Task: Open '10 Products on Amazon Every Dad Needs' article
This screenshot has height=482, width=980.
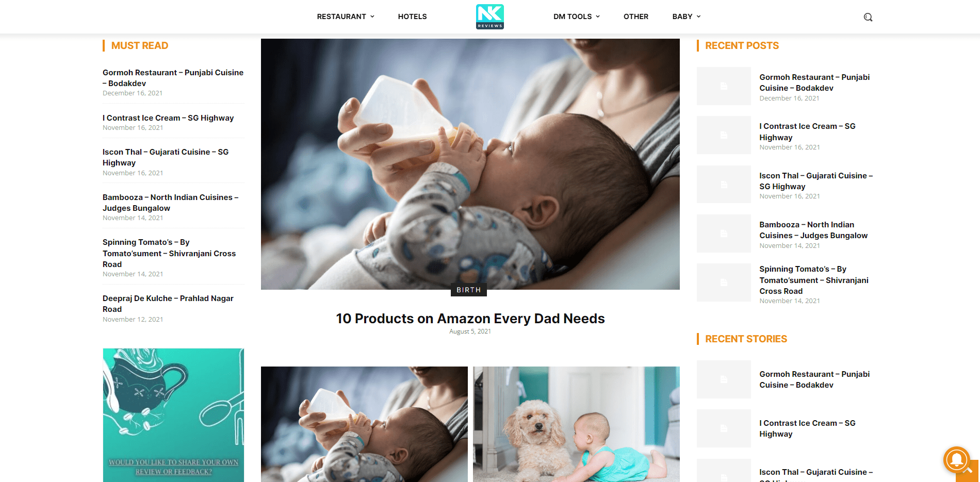Action: [470, 319]
